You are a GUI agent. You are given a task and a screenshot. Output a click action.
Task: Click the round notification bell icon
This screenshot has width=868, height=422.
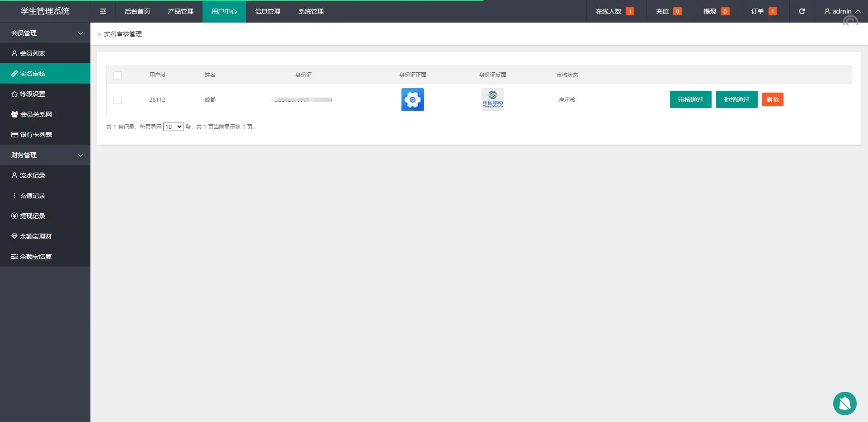(844, 403)
